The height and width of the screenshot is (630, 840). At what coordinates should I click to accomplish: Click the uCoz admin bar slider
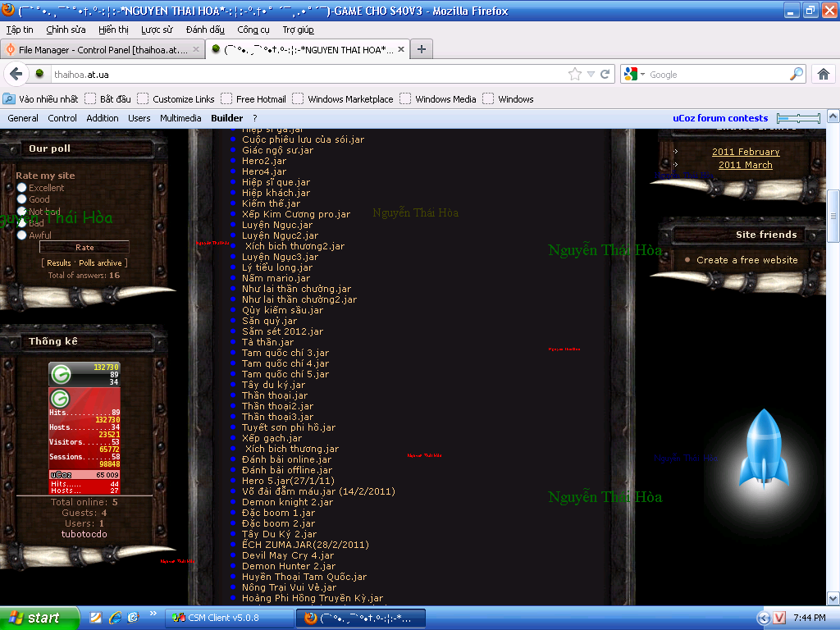[798, 118]
